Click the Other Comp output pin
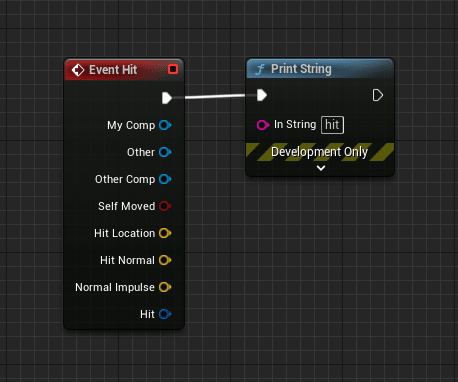 pos(165,179)
